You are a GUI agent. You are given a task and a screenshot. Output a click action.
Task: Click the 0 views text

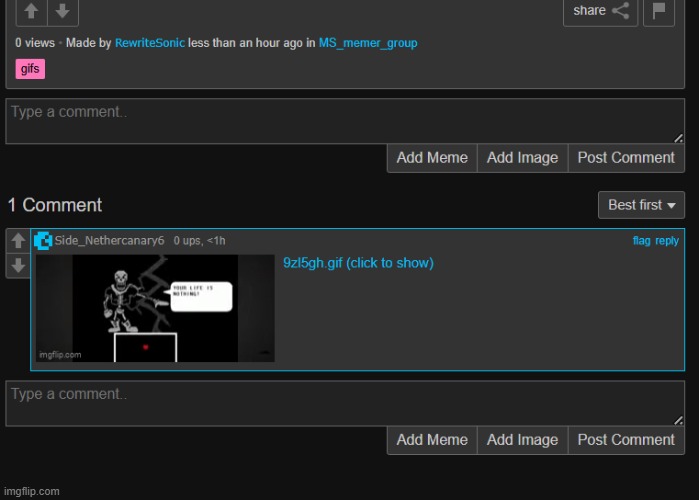[35, 43]
